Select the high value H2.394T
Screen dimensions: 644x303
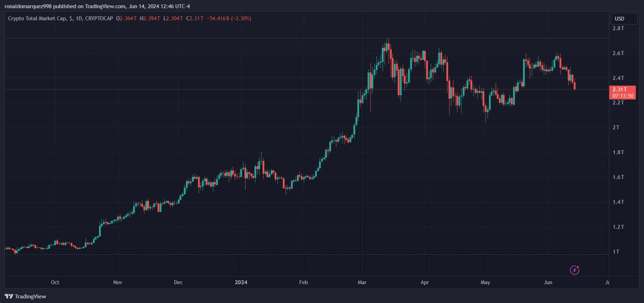click(x=150, y=18)
